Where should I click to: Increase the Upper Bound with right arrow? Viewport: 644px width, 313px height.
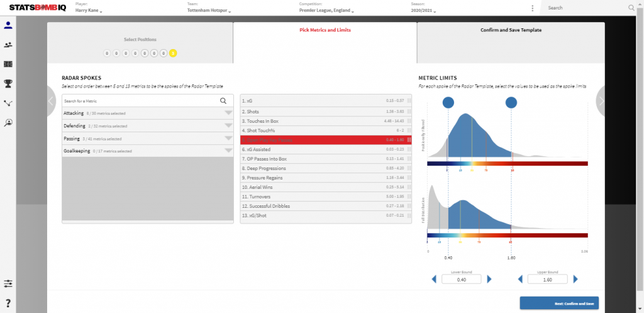(575, 279)
